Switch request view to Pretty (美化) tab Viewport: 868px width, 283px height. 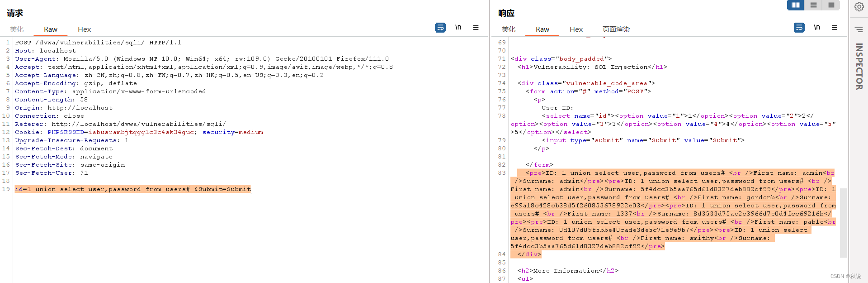17,29
